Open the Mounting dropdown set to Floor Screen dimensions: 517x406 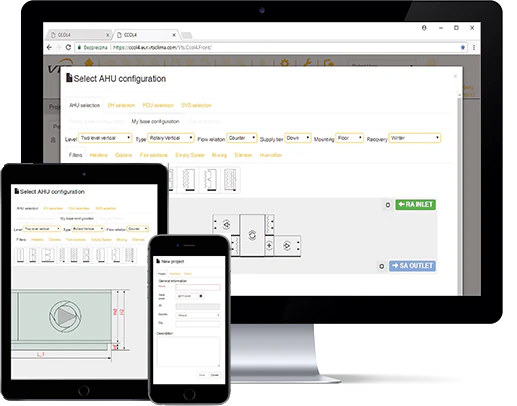pyautogui.click(x=349, y=138)
